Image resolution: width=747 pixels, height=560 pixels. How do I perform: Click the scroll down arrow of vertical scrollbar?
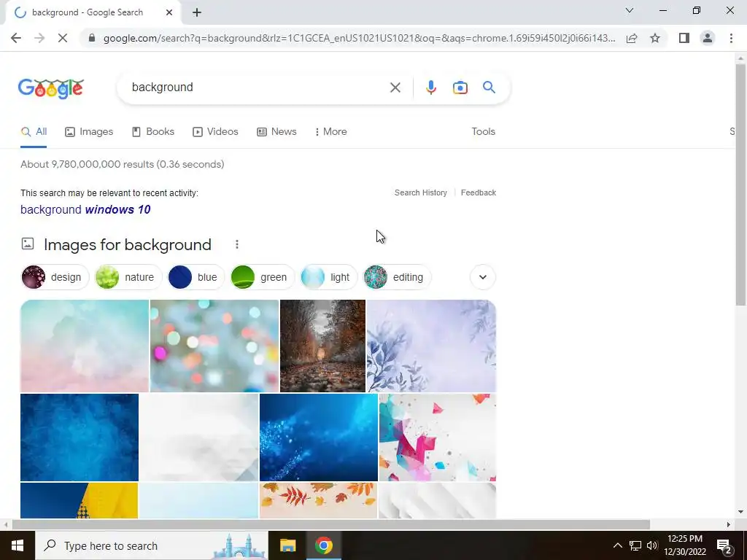pyautogui.click(x=740, y=512)
